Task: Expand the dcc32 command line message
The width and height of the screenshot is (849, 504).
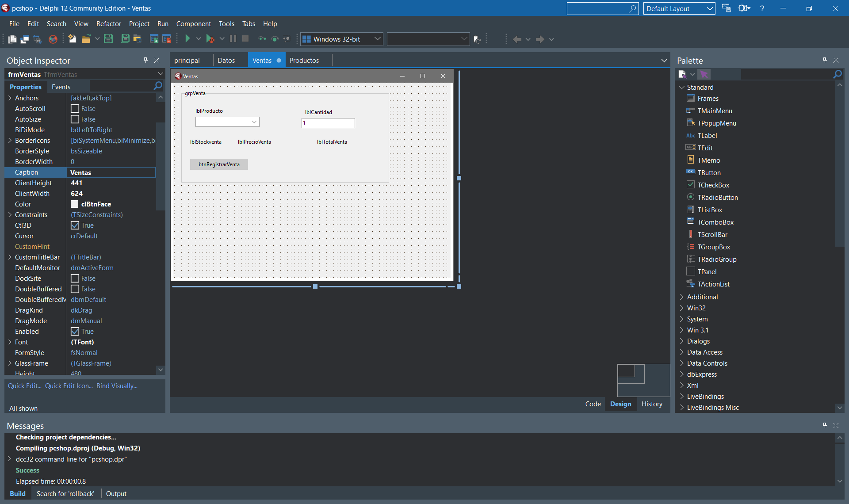Action: coord(9,459)
